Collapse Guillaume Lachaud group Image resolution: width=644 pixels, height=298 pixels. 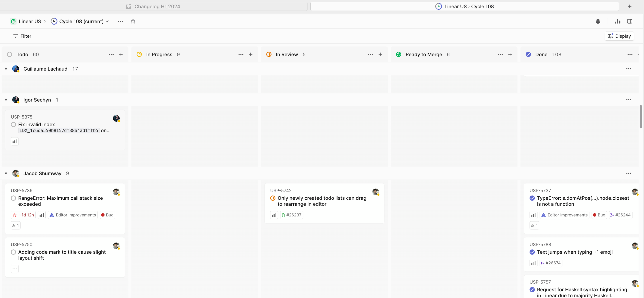point(6,69)
